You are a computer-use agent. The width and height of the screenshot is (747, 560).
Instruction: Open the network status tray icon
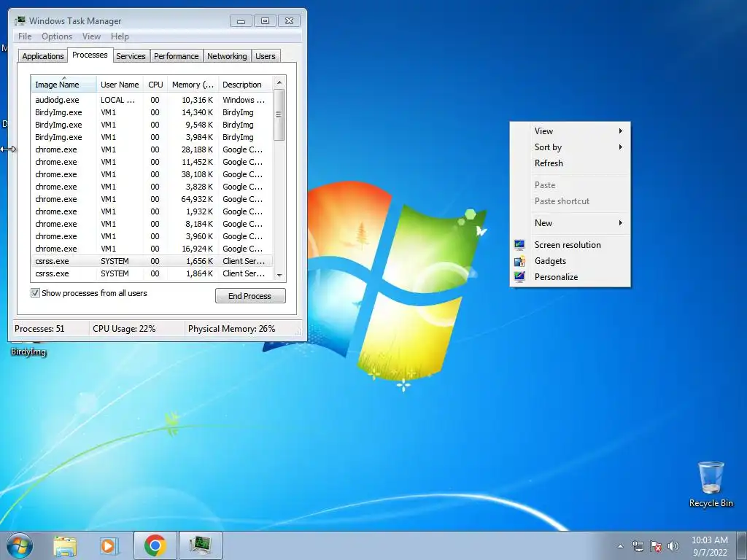[638, 546]
